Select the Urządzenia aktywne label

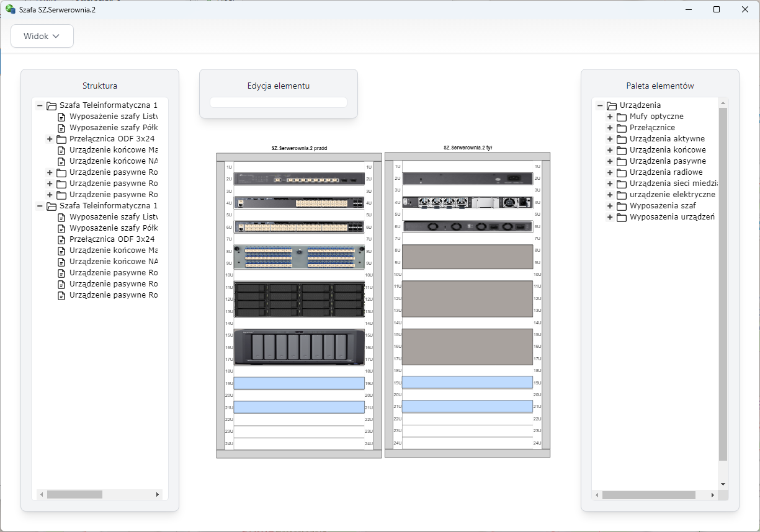667,139
